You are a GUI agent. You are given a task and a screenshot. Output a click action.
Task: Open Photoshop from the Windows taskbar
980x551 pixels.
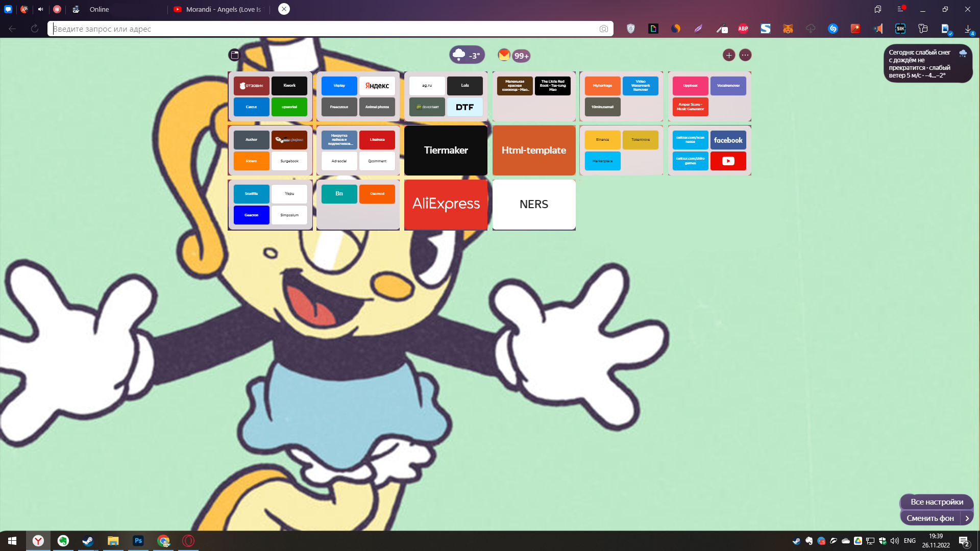(x=138, y=541)
